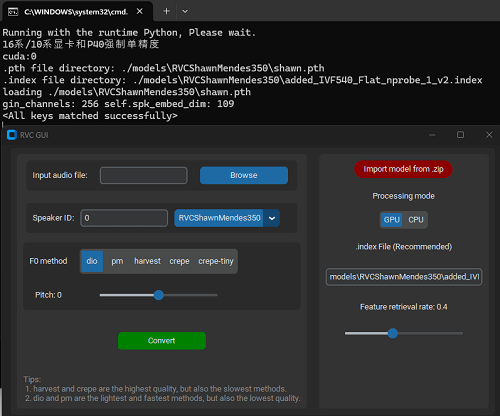Close the cmd terminal tab
500x416 pixels.
click(140, 11)
